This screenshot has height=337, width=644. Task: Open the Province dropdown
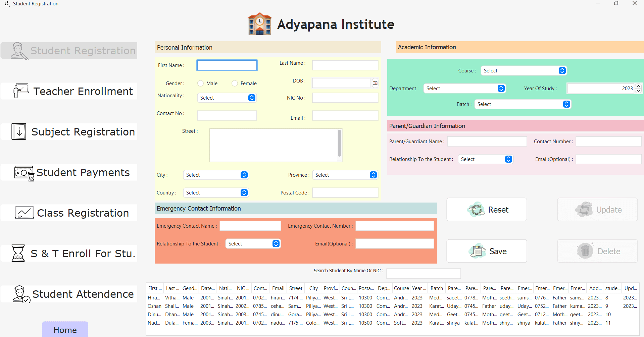[x=373, y=175]
